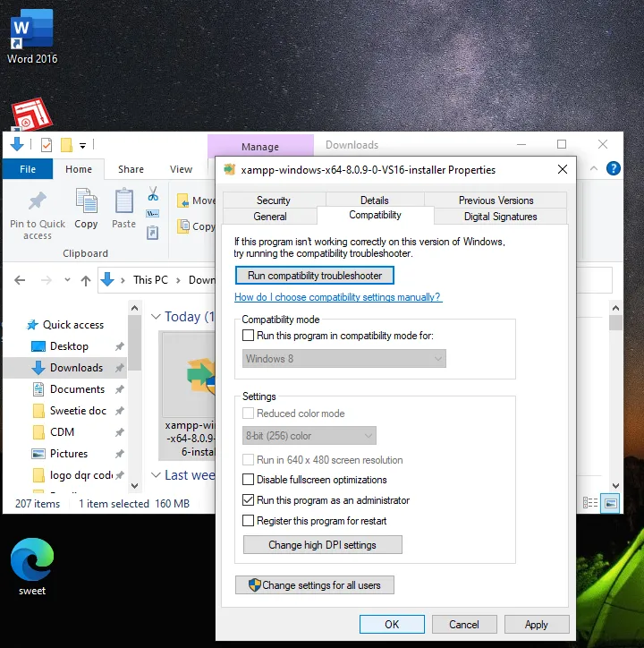Collapse the Today group chevron
Screen dimensions: 644x648
(x=156, y=317)
